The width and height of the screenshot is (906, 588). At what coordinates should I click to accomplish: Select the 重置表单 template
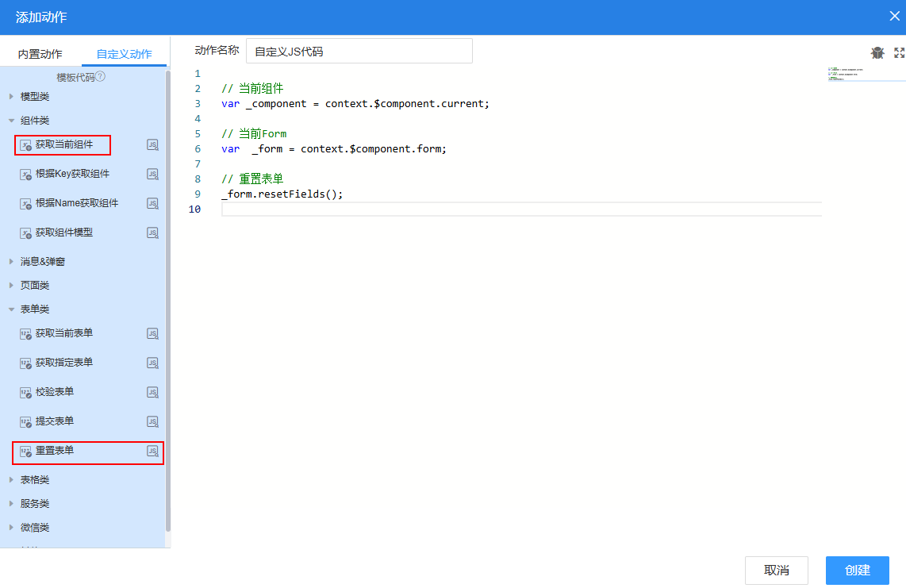pyautogui.click(x=55, y=451)
